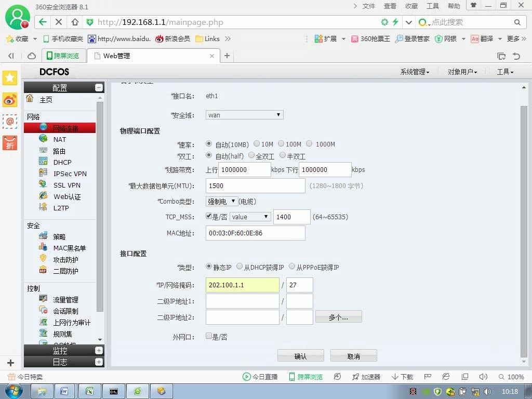Open the Weibo sidebar icon
The height and width of the screenshot is (399, 532).
pos(10,100)
